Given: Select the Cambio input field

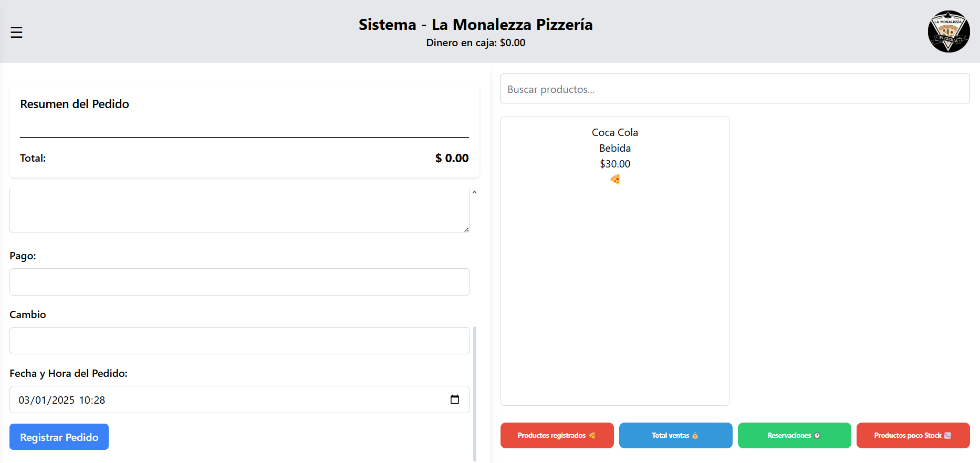Looking at the screenshot, I should pyautogui.click(x=239, y=341).
